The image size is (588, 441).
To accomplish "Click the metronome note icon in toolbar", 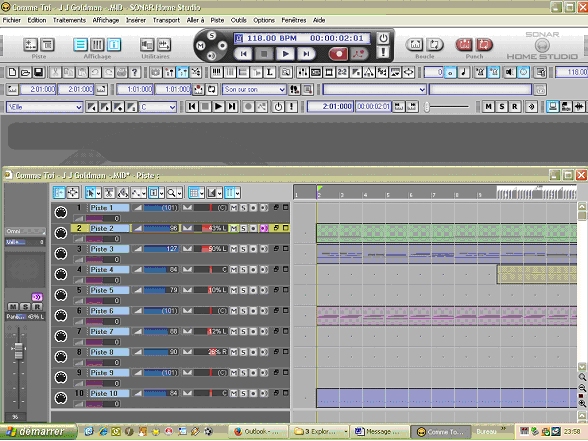I will [464, 72].
